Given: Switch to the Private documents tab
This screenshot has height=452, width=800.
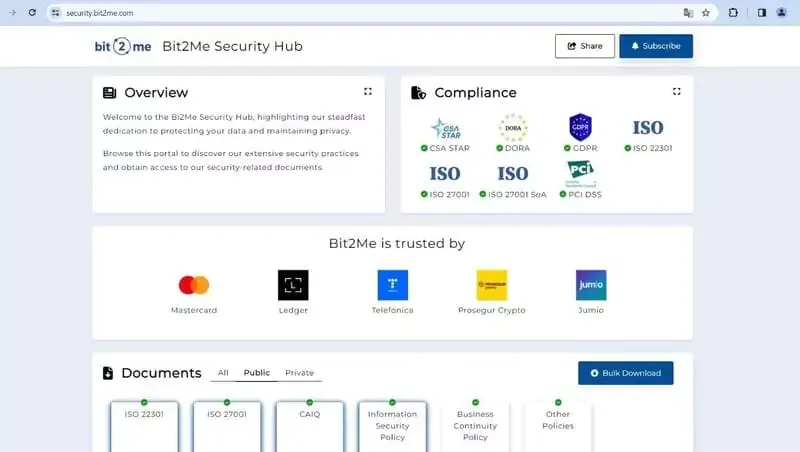Looking at the screenshot, I should (299, 372).
